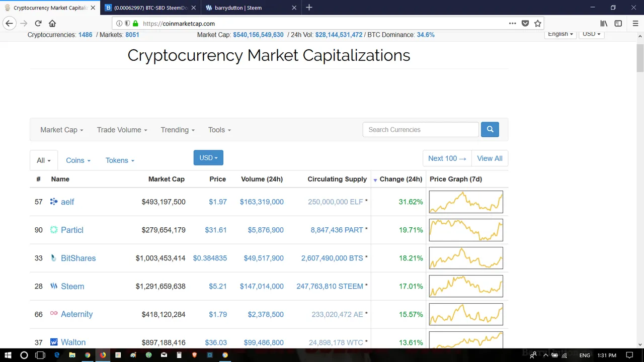
Task: Sort table by Price column header
Action: 217,179
